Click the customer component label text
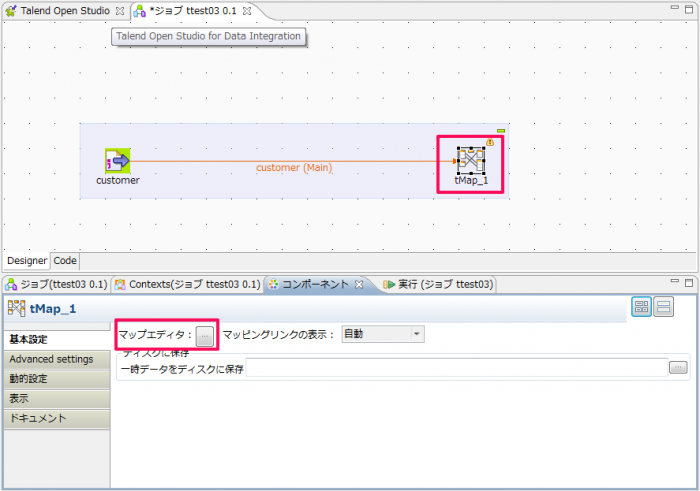700x491 pixels. tap(118, 180)
